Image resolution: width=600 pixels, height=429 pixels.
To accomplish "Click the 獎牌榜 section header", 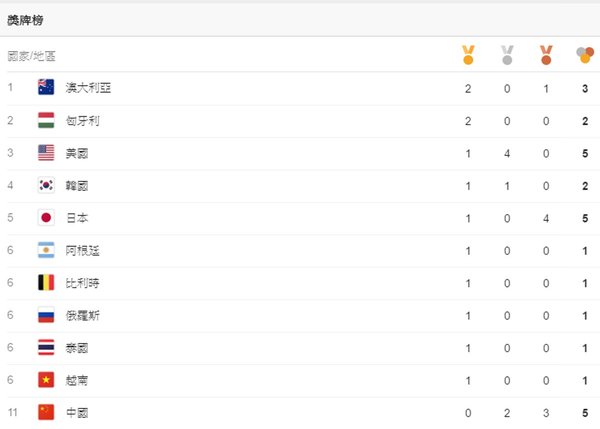I will pos(25,20).
